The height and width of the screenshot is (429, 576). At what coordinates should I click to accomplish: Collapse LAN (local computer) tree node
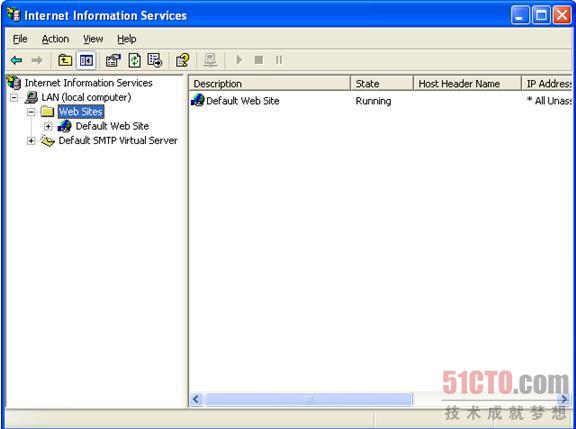14,98
